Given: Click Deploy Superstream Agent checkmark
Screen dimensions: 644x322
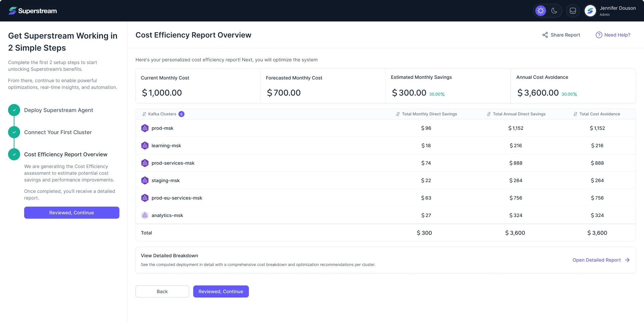Looking at the screenshot, I should [14, 110].
